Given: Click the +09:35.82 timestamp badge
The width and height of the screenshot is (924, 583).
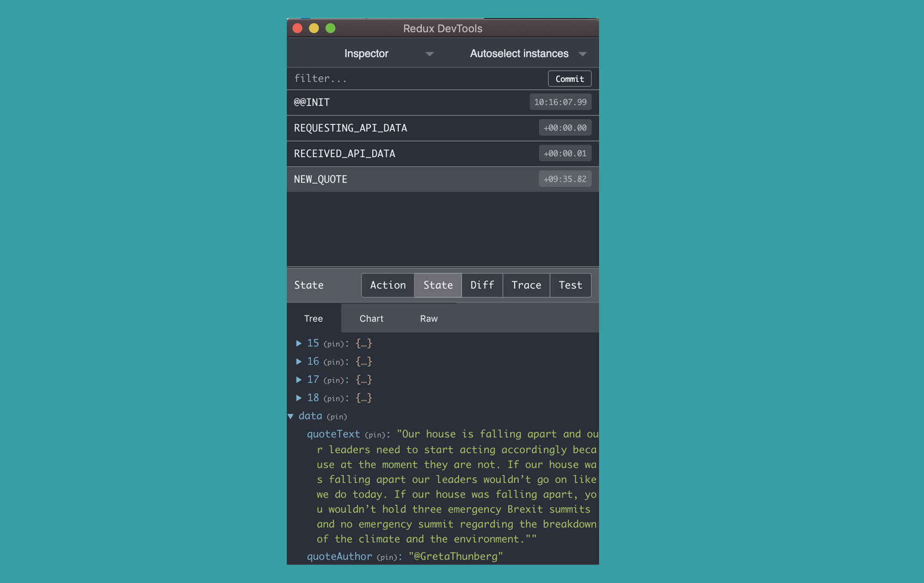Looking at the screenshot, I should coord(565,179).
